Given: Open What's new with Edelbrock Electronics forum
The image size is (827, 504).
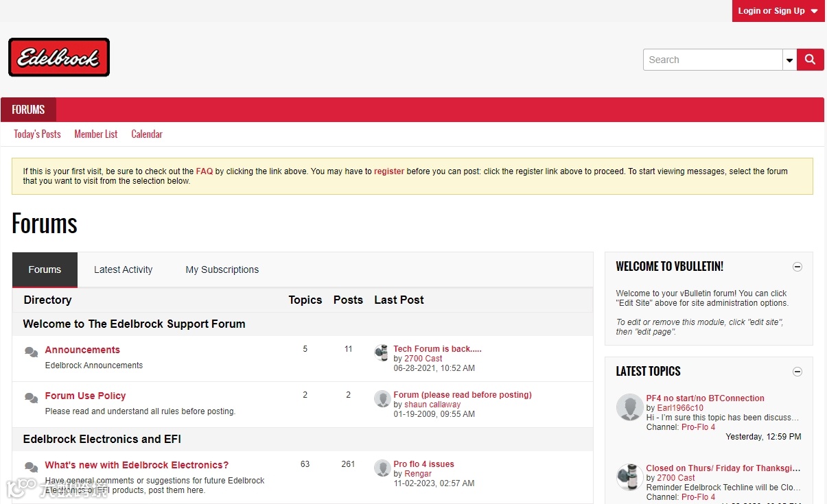Looking at the screenshot, I should [x=137, y=465].
